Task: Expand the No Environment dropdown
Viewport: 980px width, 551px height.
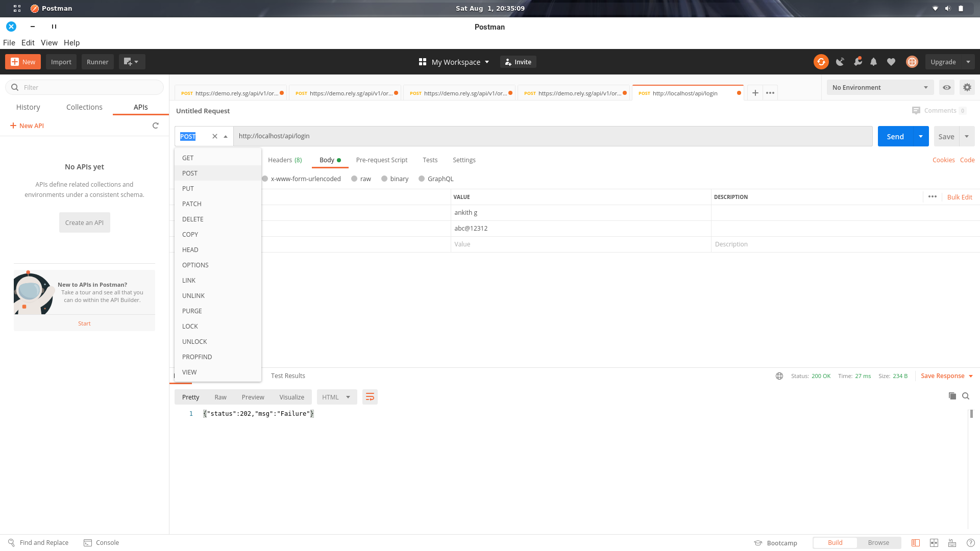Action: tap(880, 87)
